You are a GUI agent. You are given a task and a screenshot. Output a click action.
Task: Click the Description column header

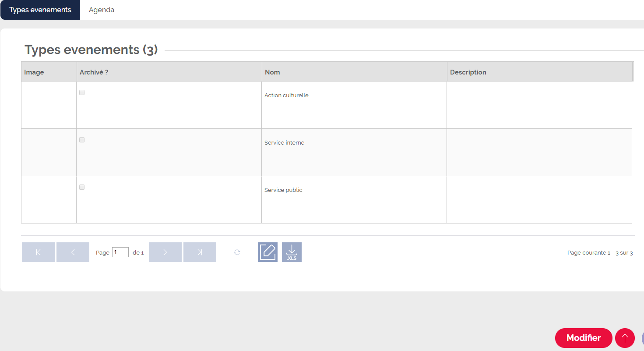tap(539, 71)
